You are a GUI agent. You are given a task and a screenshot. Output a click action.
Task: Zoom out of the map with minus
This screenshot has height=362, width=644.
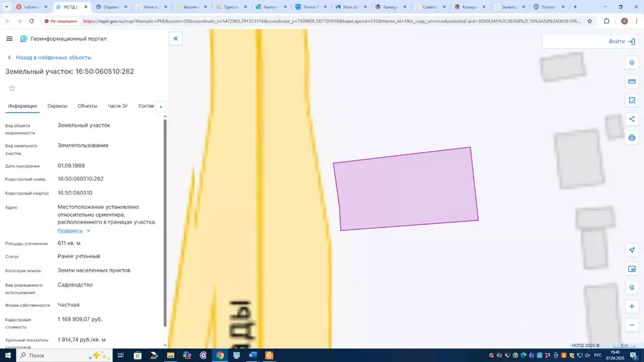coord(631,326)
